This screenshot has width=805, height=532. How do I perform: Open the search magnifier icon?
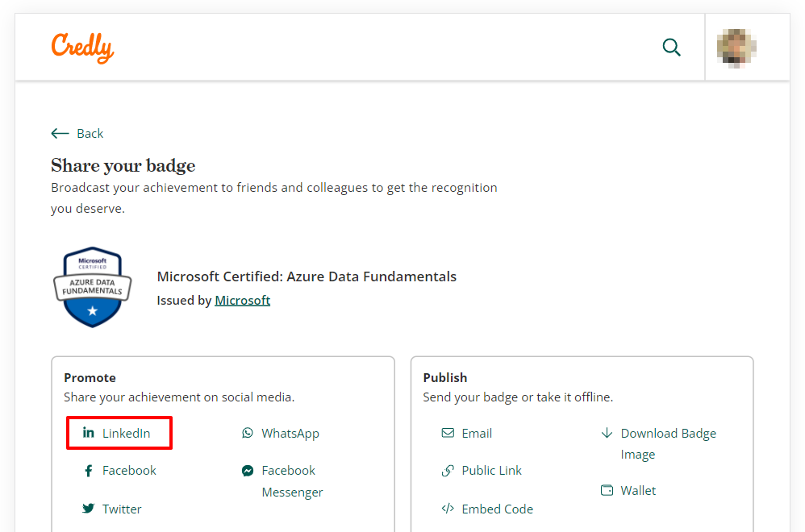pos(672,48)
